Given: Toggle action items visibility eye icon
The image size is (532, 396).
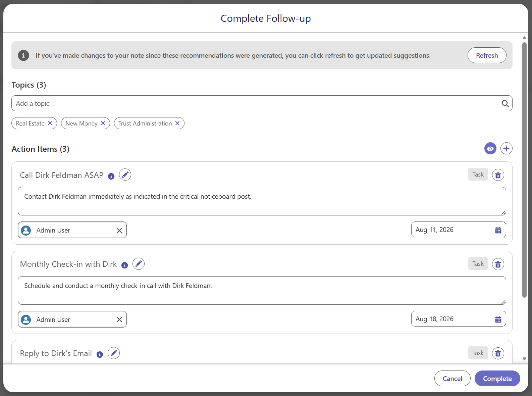Looking at the screenshot, I should point(490,148).
